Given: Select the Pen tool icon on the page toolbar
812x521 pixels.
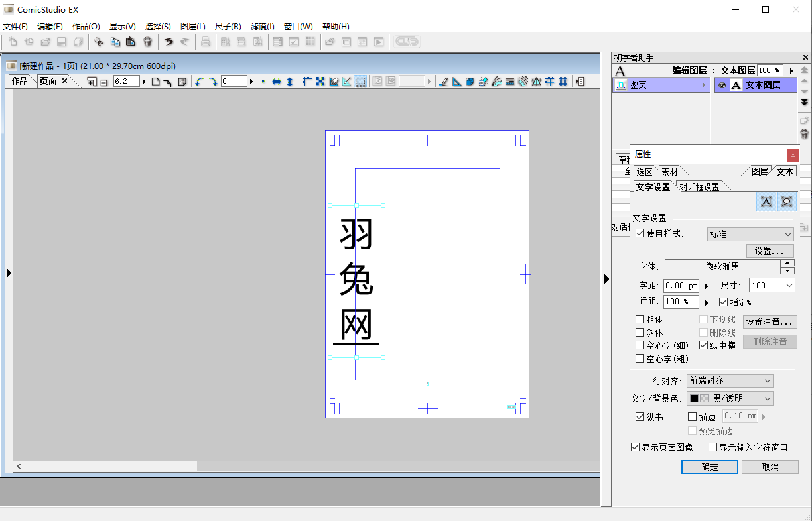Looking at the screenshot, I should [x=443, y=81].
